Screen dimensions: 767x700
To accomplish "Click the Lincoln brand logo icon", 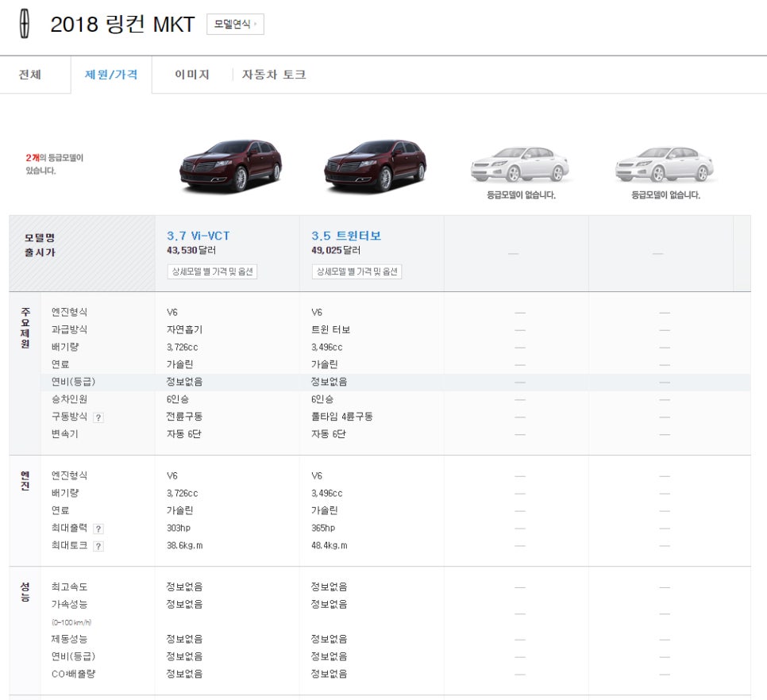I will (25, 24).
